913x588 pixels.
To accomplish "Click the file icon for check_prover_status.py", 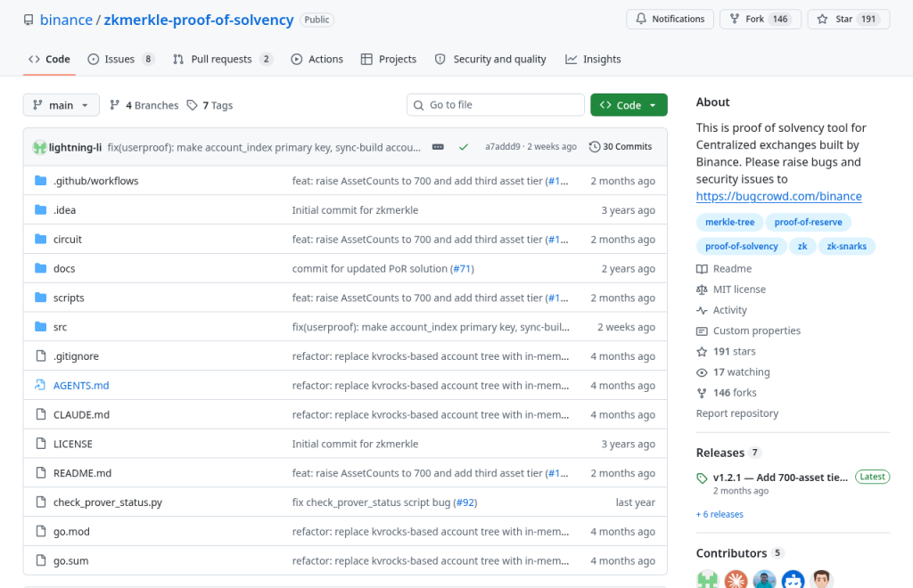I will [40, 502].
